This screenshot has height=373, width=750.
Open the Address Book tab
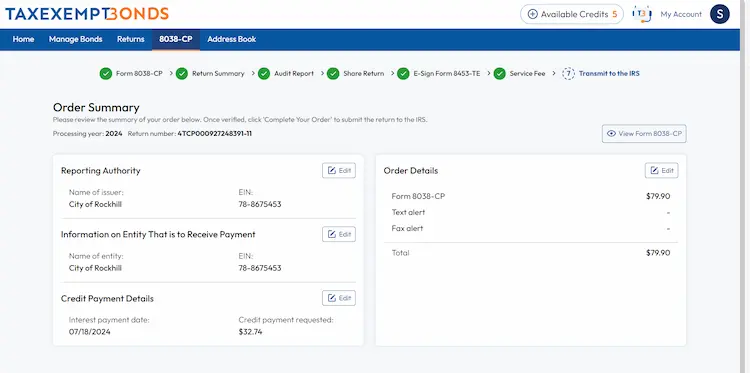[x=232, y=39]
